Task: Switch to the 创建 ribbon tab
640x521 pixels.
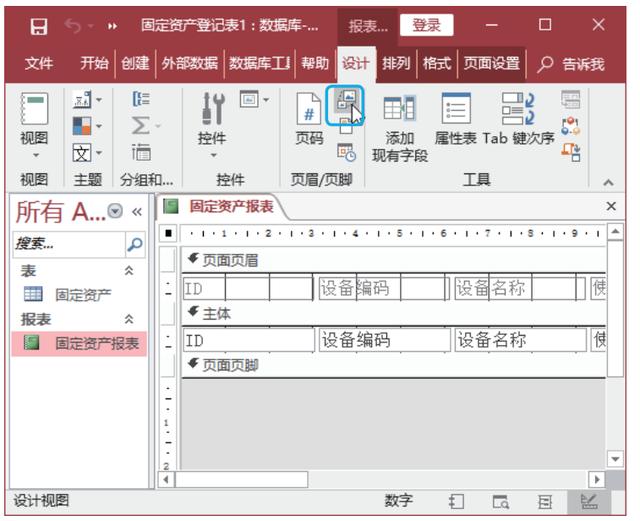Action: (135, 64)
